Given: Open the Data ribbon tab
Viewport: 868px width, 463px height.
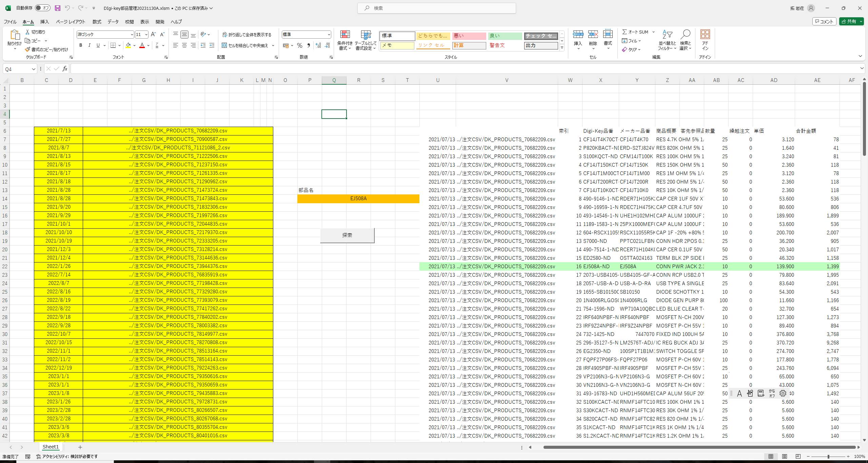Looking at the screenshot, I should pyautogui.click(x=113, y=22).
